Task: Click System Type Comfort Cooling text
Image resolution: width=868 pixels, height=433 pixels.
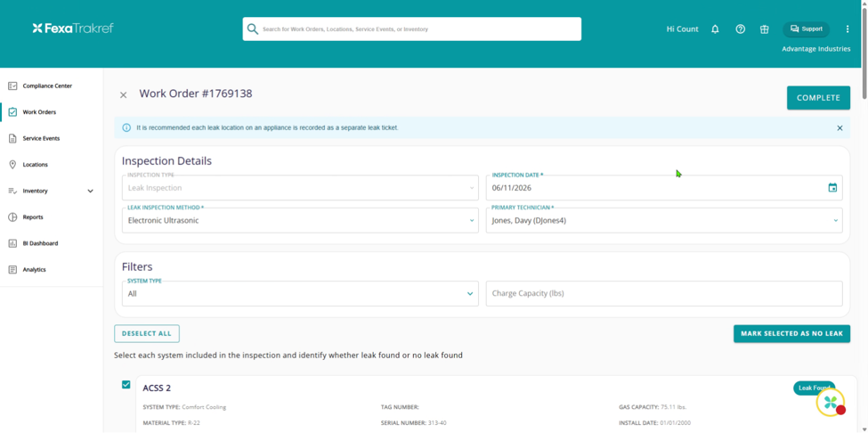Action: point(184,407)
